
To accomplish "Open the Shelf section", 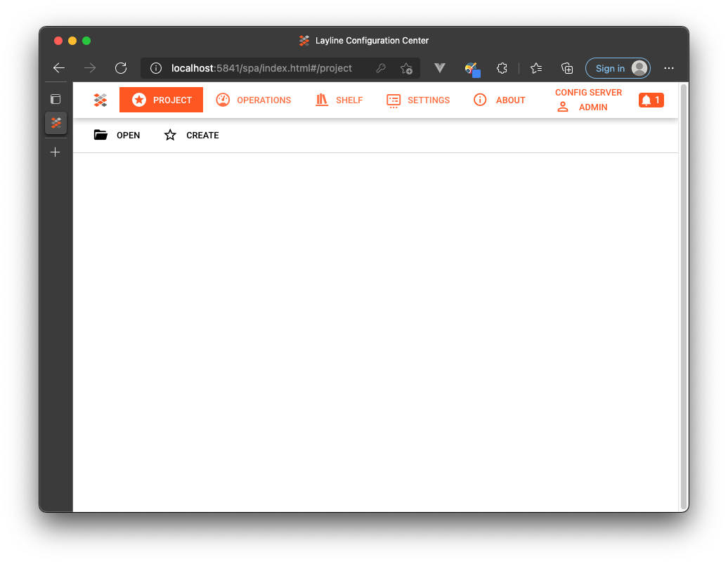I will point(339,100).
